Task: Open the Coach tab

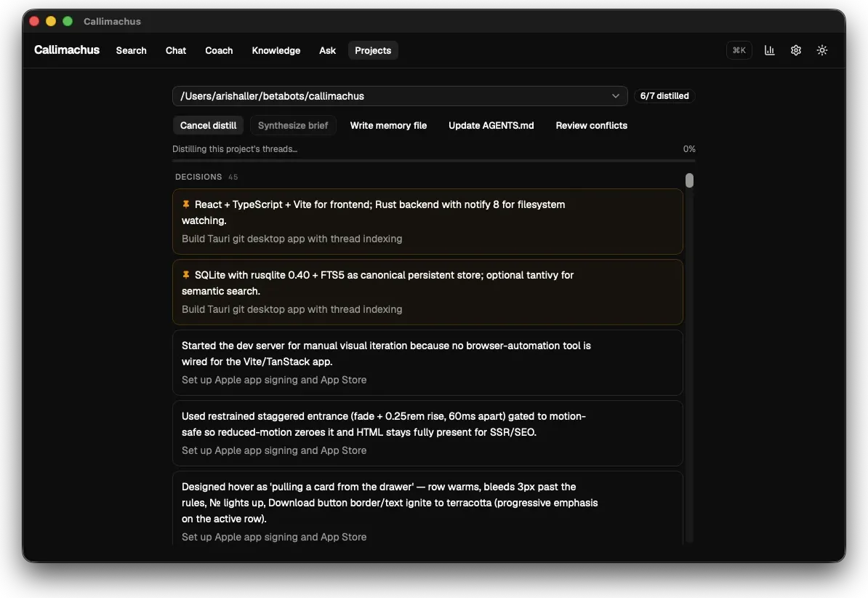Action: pyautogui.click(x=220, y=50)
